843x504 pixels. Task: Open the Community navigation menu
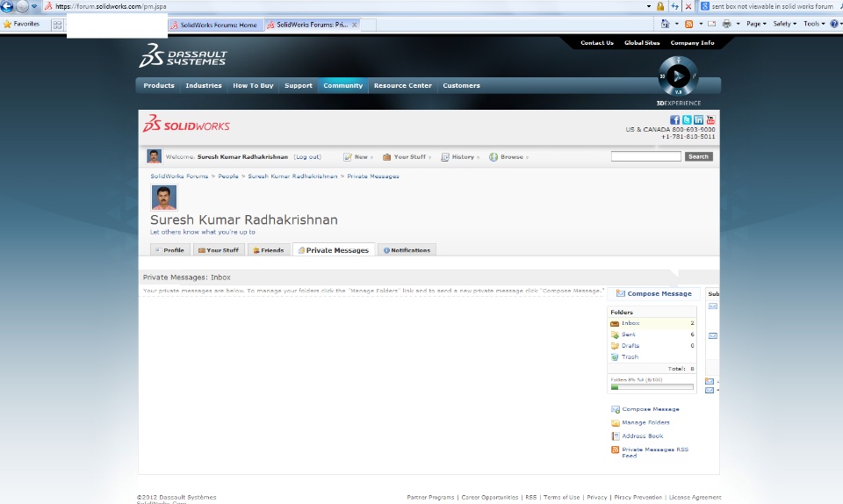pyautogui.click(x=343, y=85)
